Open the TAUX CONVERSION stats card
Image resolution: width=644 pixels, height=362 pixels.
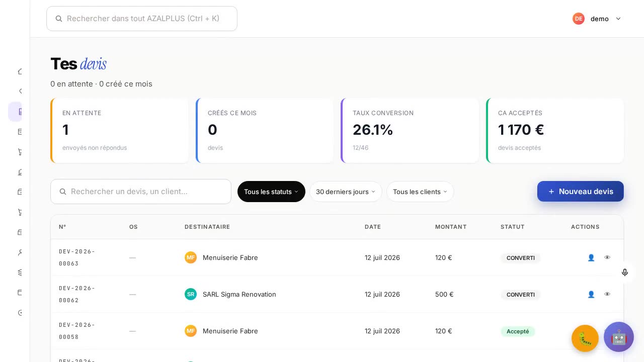click(410, 131)
